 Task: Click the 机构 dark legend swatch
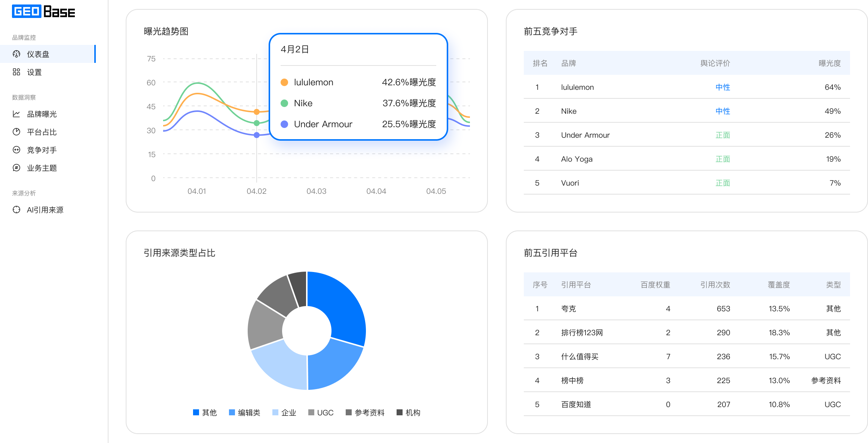click(400, 412)
